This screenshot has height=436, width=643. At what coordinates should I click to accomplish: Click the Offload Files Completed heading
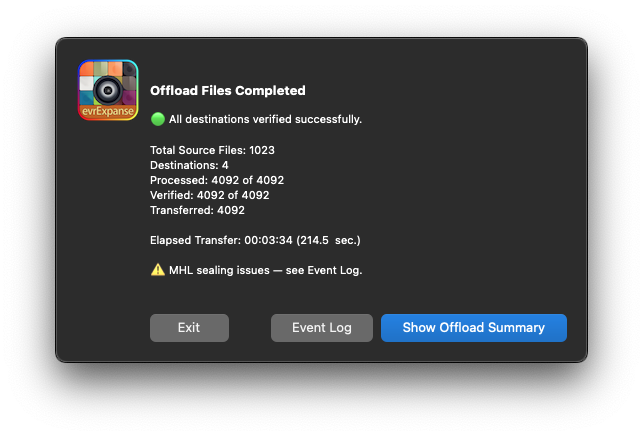(x=227, y=90)
